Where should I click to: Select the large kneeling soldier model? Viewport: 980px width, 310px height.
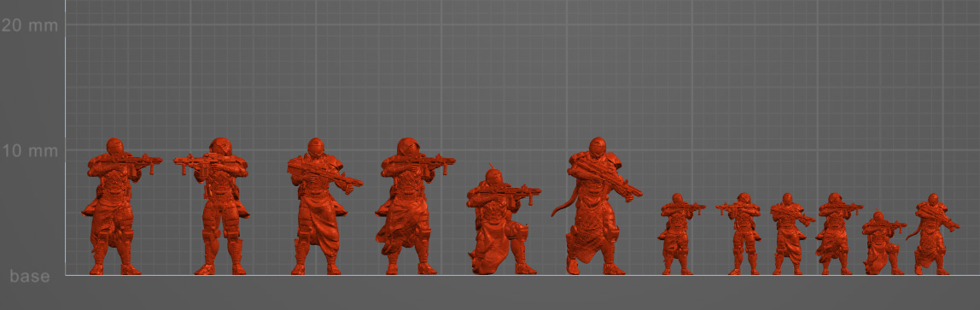pyautogui.click(x=503, y=220)
